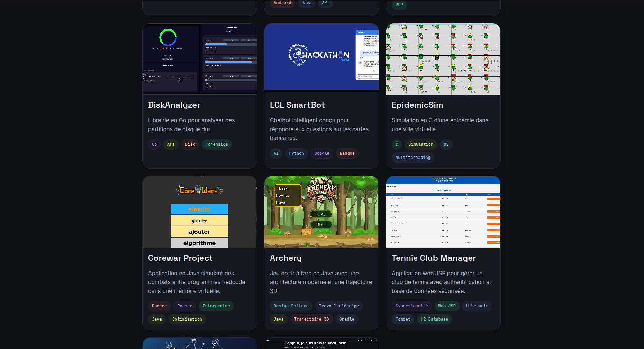Select the Docker tag on Corewar Project
The height and width of the screenshot is (349, 644).
pos(159,306)
